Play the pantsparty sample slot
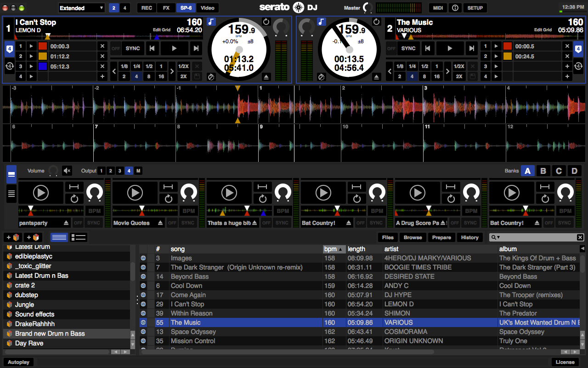 coord(41,193)
